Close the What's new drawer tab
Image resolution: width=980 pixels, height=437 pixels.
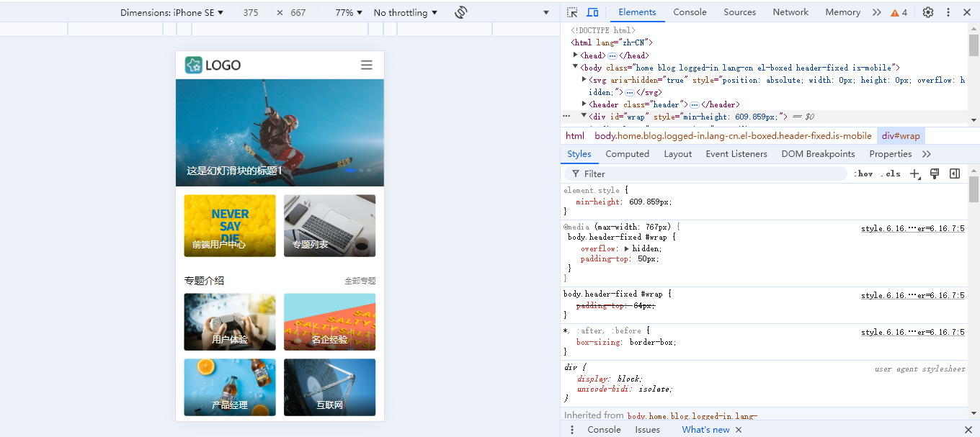pyautogui.click(x=739, y=430)
